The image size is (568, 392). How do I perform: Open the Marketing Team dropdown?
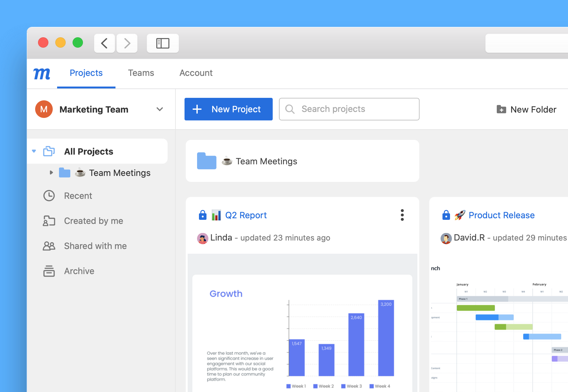(160, 109)
